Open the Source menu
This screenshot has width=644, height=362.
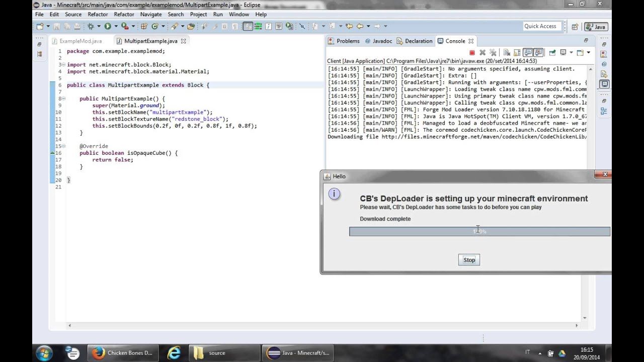73,15
